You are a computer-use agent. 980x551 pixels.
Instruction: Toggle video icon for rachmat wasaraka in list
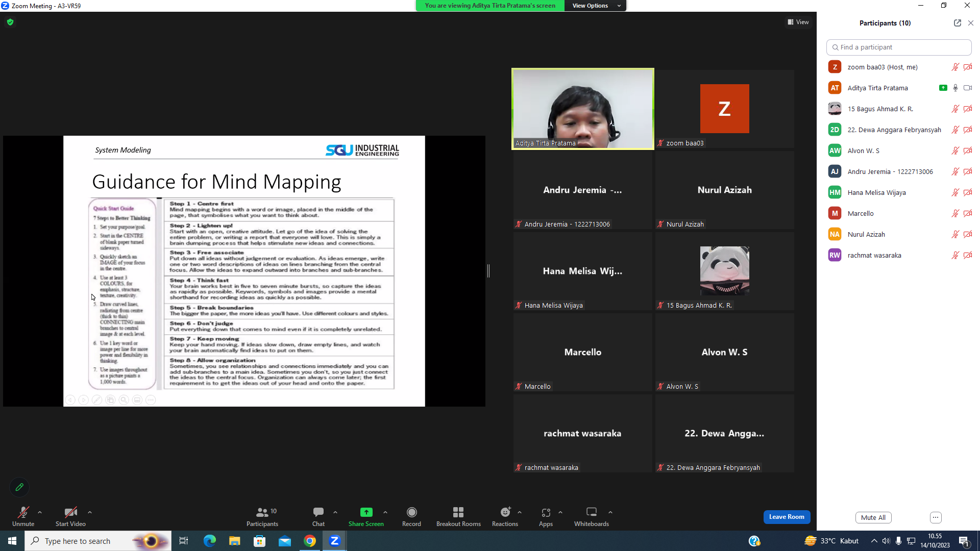[x=968, y=255]
